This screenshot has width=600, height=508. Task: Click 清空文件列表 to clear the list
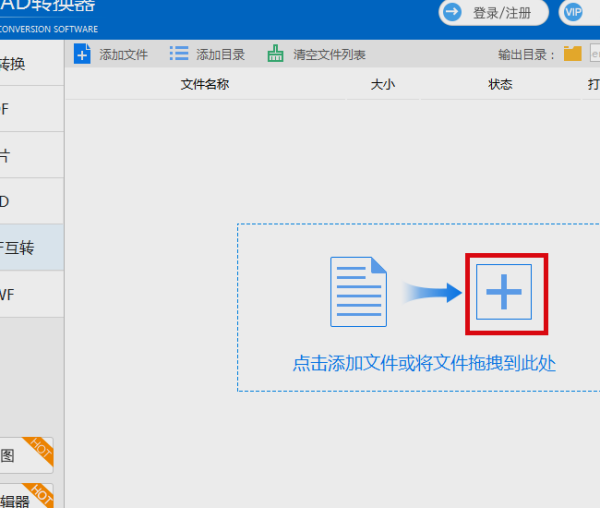point(329,55)
